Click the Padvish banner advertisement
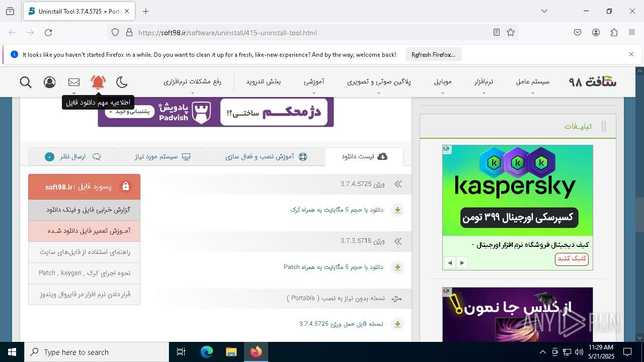644x362 pixels. 216,112
